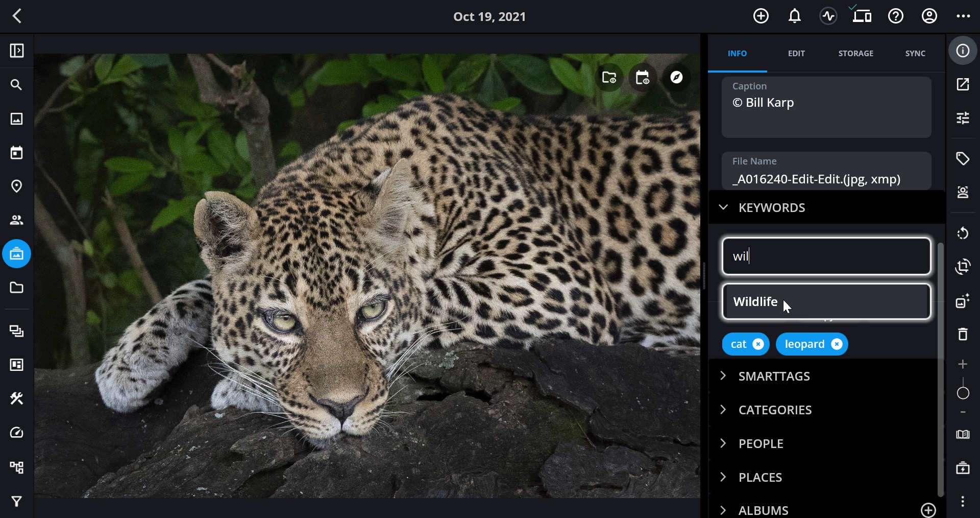Click the add plus icon in top bar
980x518 pixels.
[761, 16]
